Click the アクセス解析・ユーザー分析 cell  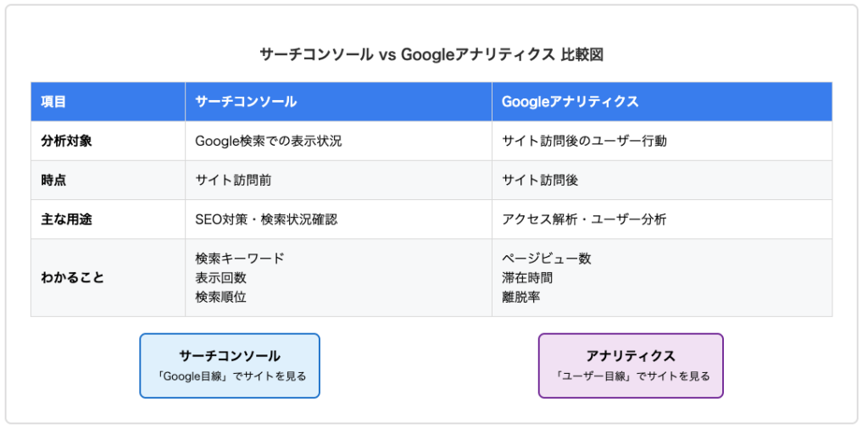[584, 219]
